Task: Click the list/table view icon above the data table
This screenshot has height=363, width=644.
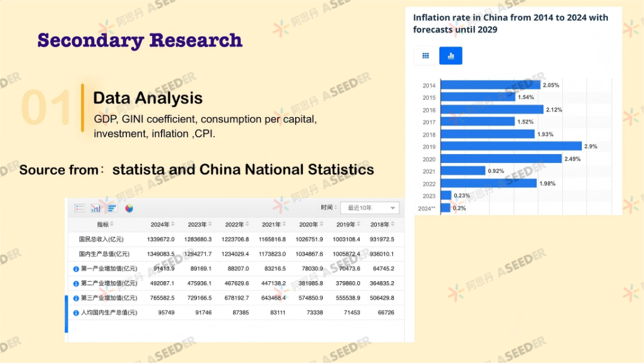Action: click(79, 208)
